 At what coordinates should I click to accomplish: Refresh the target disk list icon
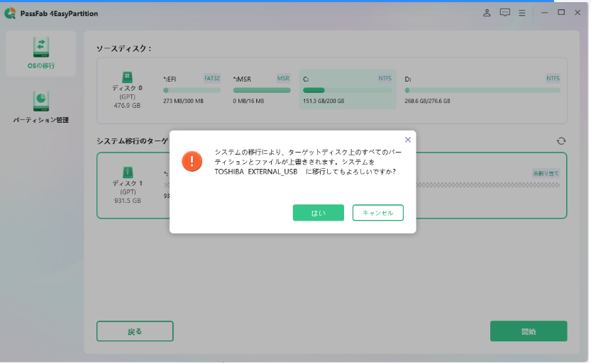[x=560, y=141]
